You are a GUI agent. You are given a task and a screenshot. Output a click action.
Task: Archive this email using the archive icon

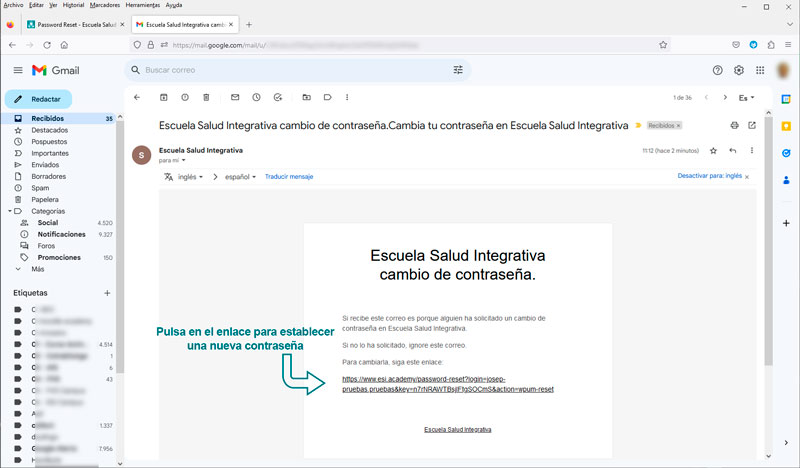tap(163, 97)
